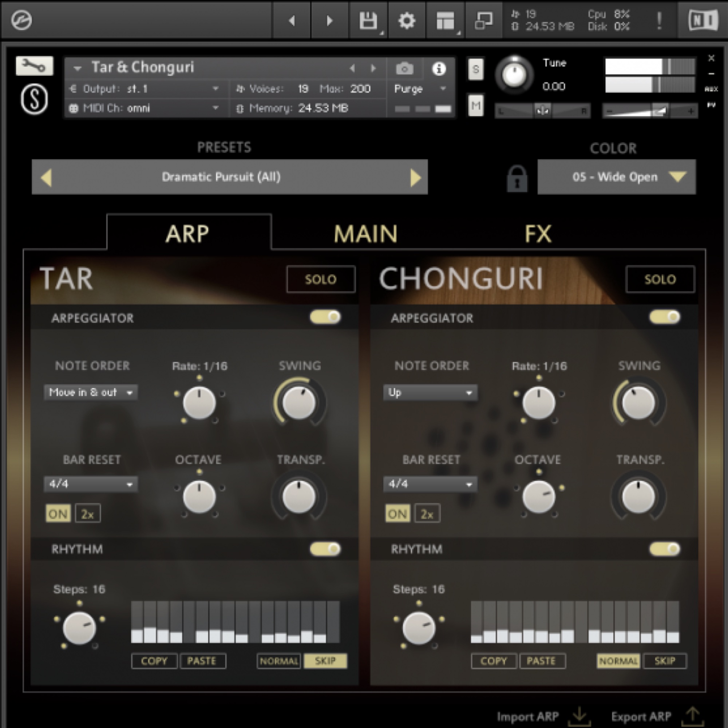Click the volume slider in header

[x=650, y=111]
